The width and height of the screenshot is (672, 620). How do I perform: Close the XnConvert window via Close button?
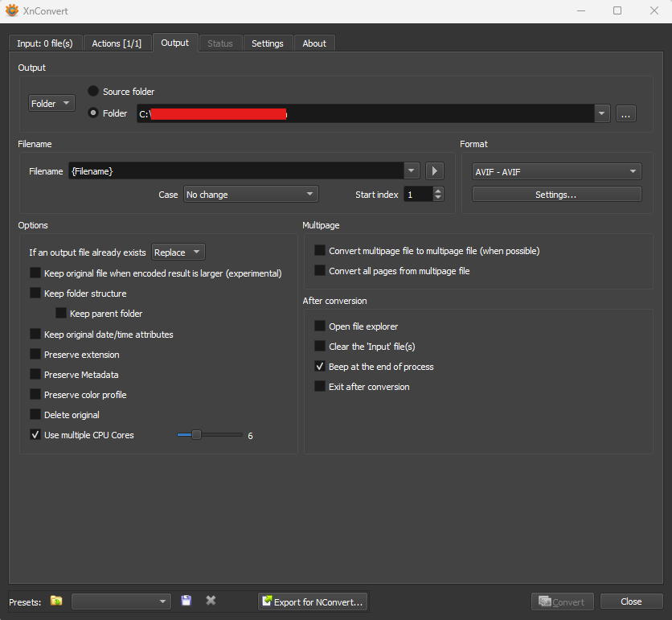[631, 601]
